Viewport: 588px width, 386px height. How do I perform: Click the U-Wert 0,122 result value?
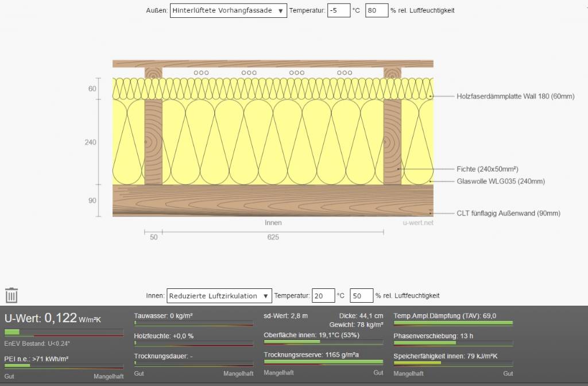click(60, 318)
